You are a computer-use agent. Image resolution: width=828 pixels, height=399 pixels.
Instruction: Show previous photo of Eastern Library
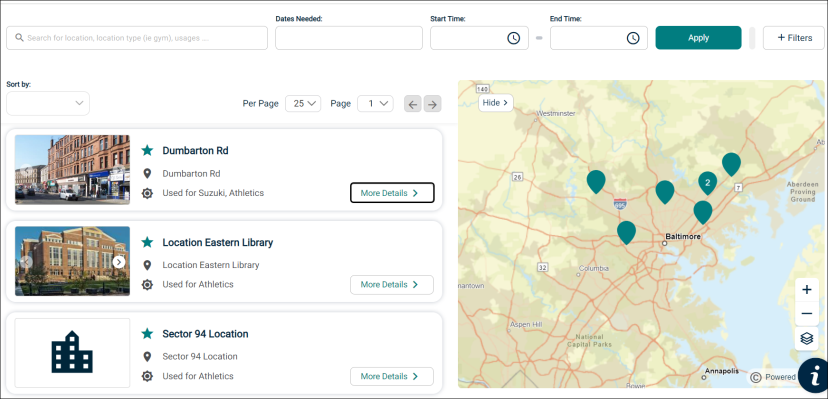click(x=26, y=262)
